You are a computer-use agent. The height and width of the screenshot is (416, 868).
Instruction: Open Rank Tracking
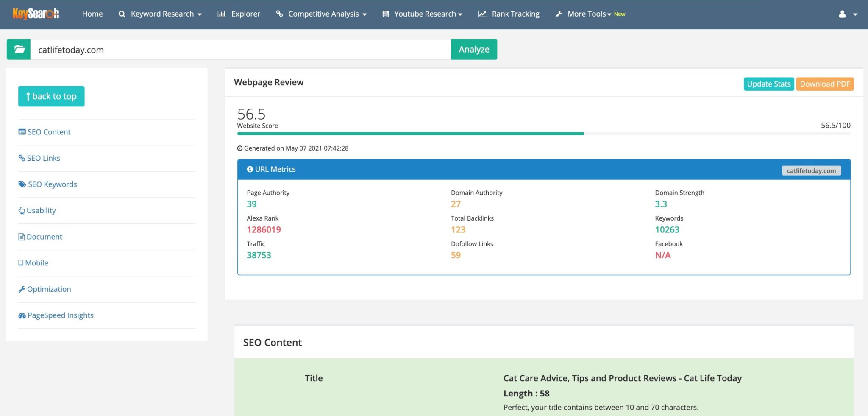[x=515, y=14]
